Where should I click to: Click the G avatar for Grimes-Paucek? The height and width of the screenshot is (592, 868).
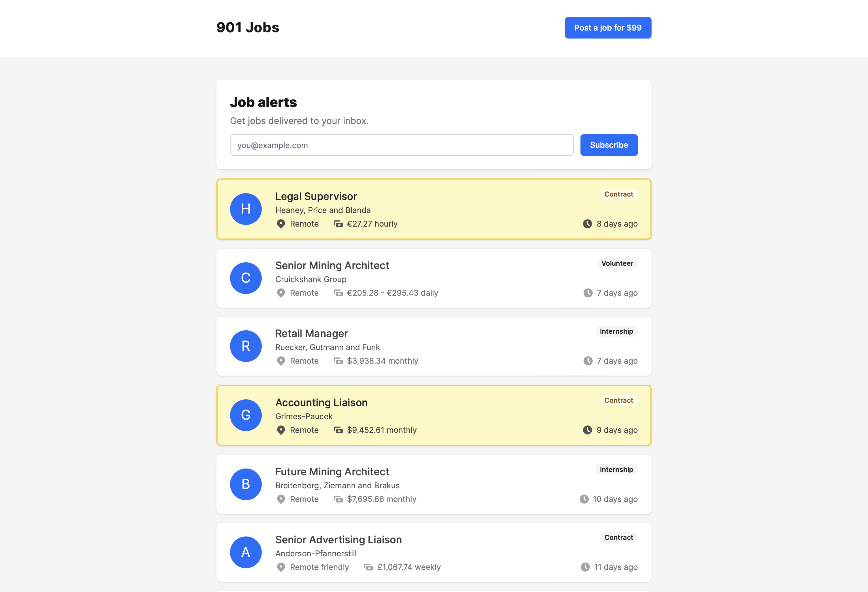coord(246,415)
